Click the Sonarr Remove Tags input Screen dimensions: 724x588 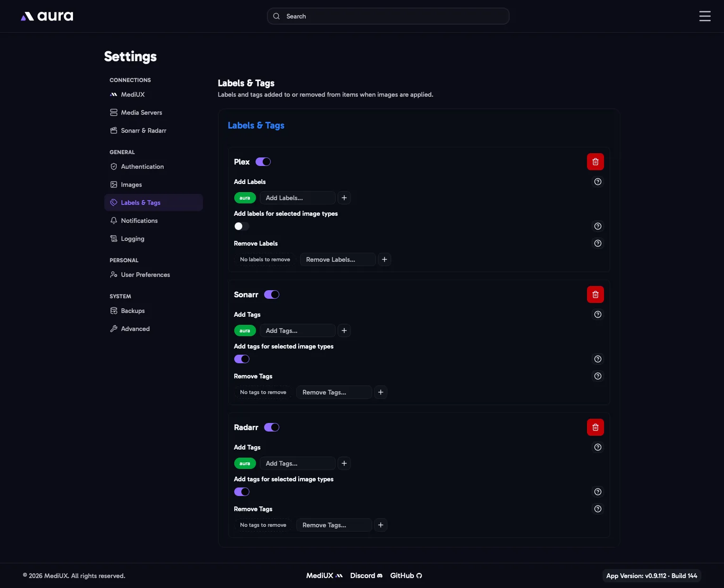334,392
